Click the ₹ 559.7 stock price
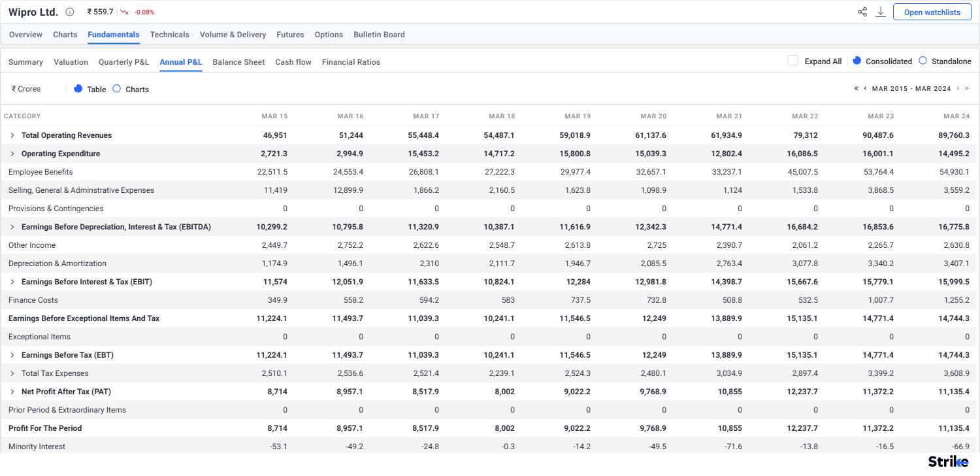The width and height of the screenshot is (980, 476). [x=100, y=12]
